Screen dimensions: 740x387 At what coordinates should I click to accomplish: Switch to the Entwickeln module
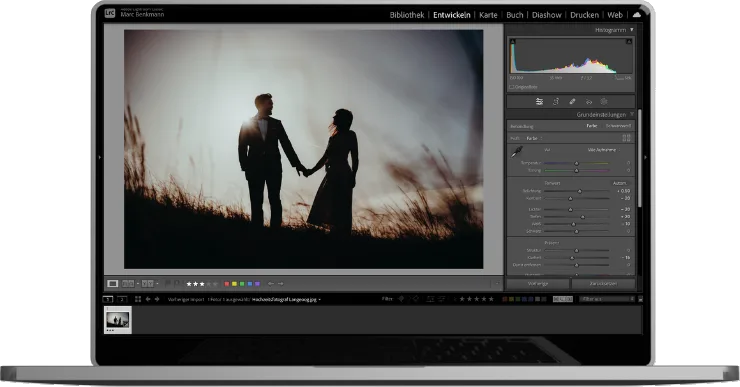tap(452, 15)
